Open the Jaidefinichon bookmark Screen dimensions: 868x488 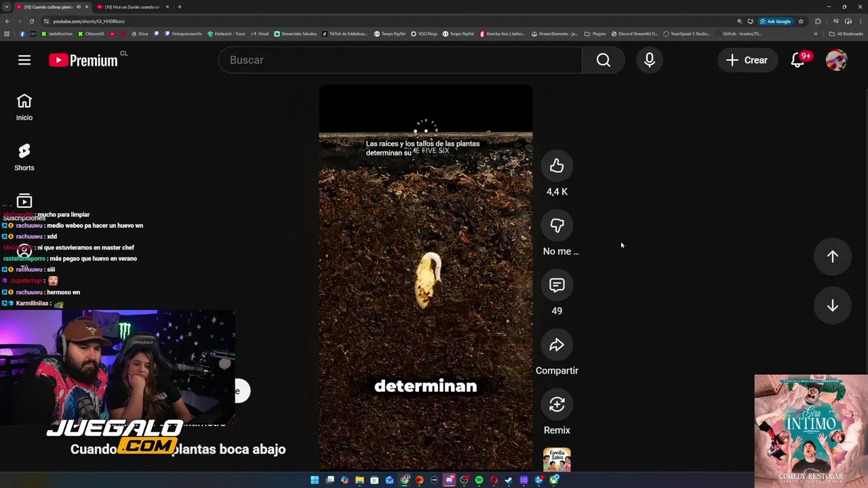pos(58,34)
